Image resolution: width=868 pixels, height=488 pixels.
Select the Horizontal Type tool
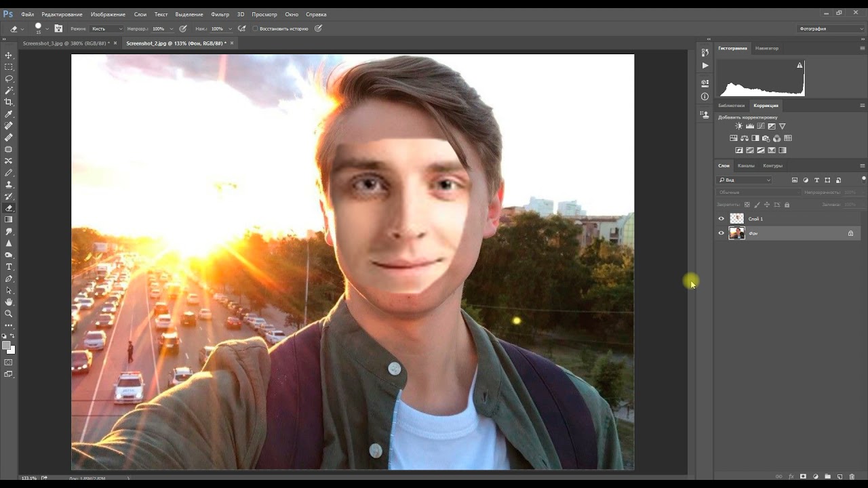click(9, 267)
